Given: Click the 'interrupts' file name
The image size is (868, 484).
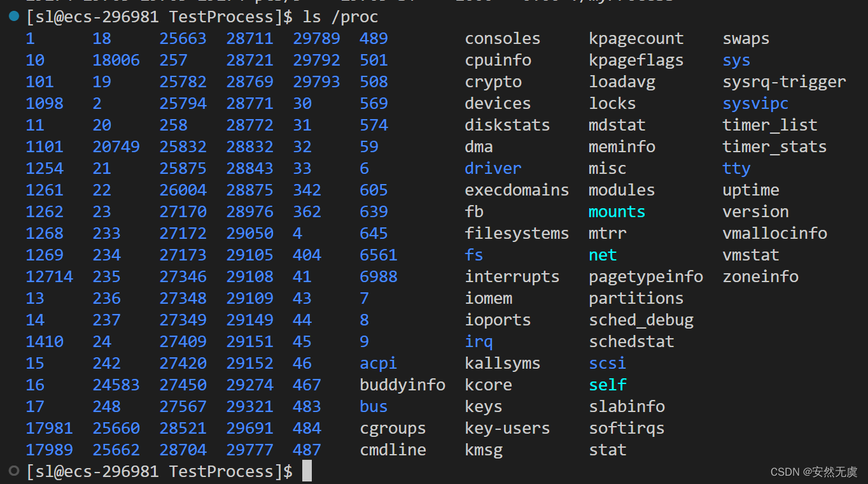Looking at the screenshot, I should pos(512,276).
